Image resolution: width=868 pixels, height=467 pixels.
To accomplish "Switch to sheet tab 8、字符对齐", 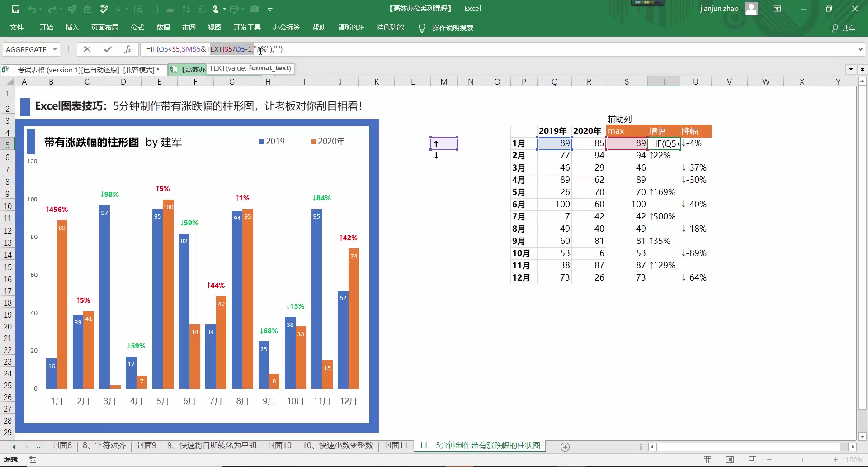I will [x=104, y=446].
